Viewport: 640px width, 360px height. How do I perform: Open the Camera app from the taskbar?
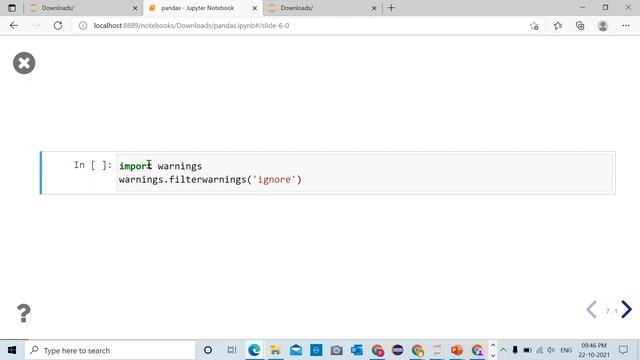pyautogui.click(x=336, y=350)
